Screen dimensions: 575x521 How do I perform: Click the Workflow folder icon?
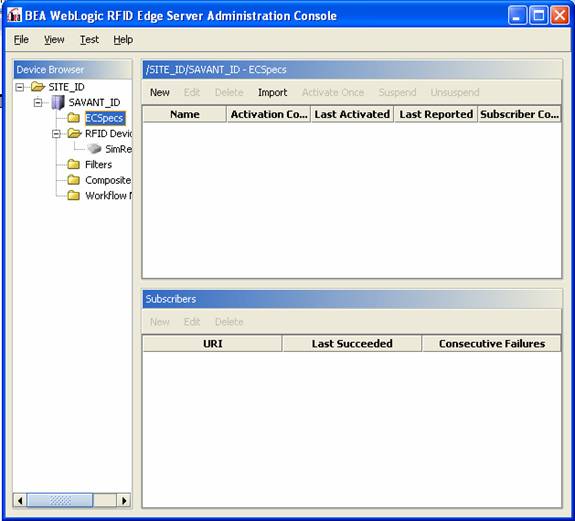[x=74, y=195]
